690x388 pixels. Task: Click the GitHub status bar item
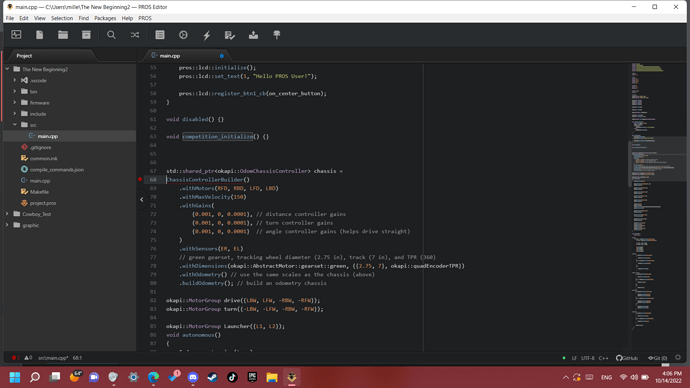coord(627,358)
